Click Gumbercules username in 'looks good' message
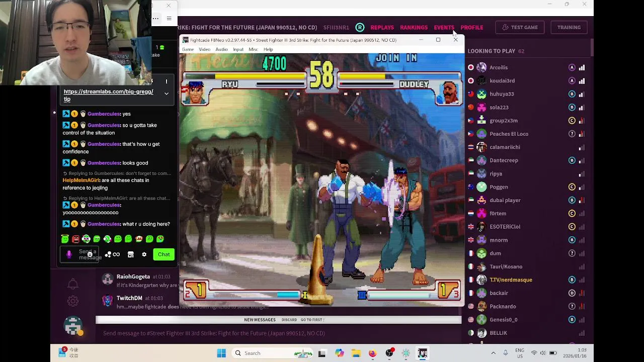The image size is (644, 362). tap(103, 163)
